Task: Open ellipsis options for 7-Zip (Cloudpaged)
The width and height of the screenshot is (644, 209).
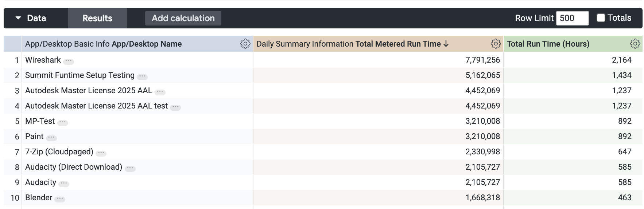Action: (x=101, y=153)
